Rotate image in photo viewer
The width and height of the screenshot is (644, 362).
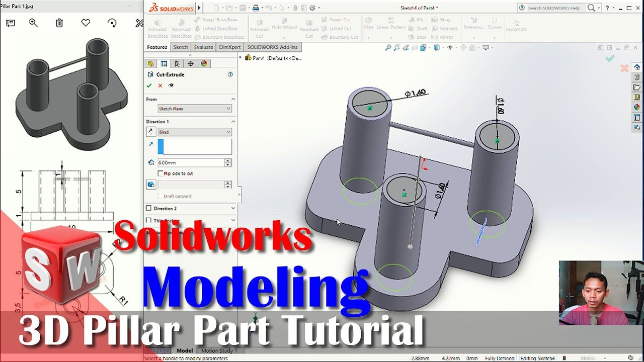(x=112, y=23)
